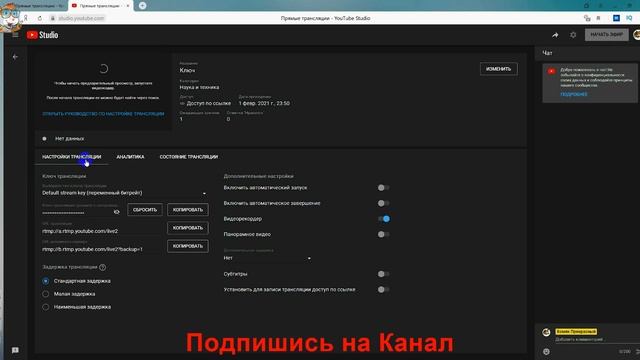Click the Доступ по ссылке visibility text
Image resolution: width=640 pixels, height=360 pixels.
209,103
